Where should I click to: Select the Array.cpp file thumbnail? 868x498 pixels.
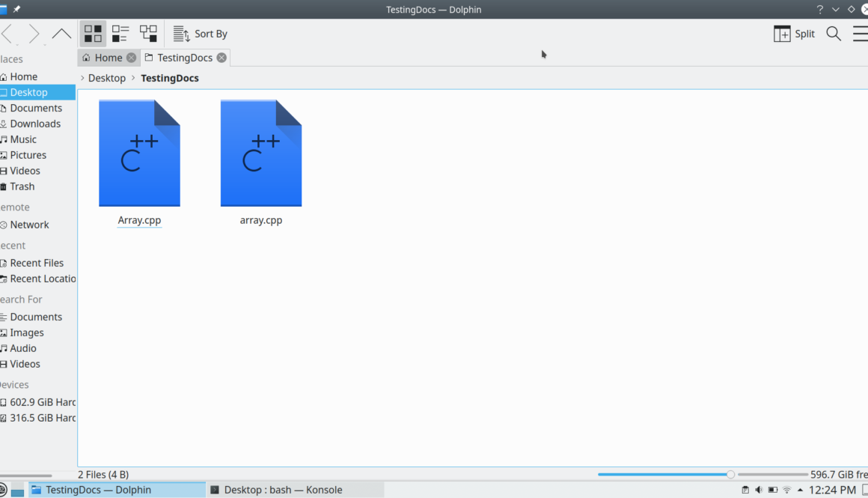coord(139,153)
